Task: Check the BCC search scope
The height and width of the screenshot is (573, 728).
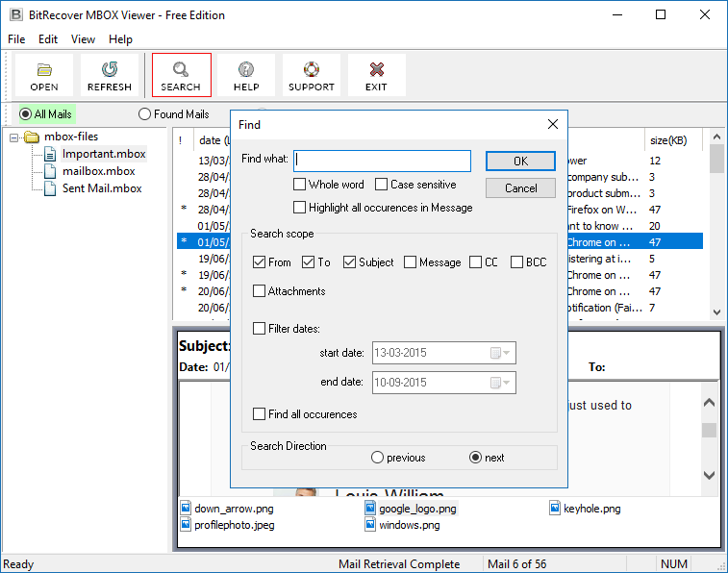Action: (x=516, y=262)
